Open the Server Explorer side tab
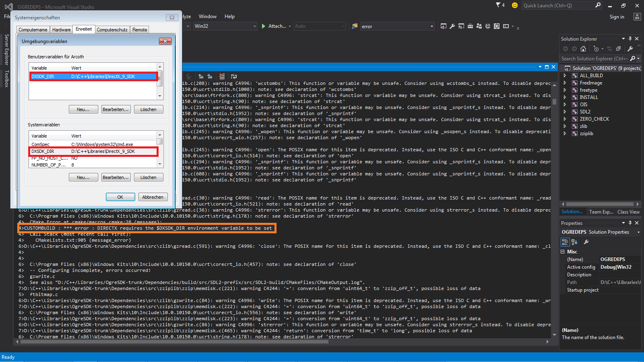This screenshot has width=644, height=362. point(6,50)
